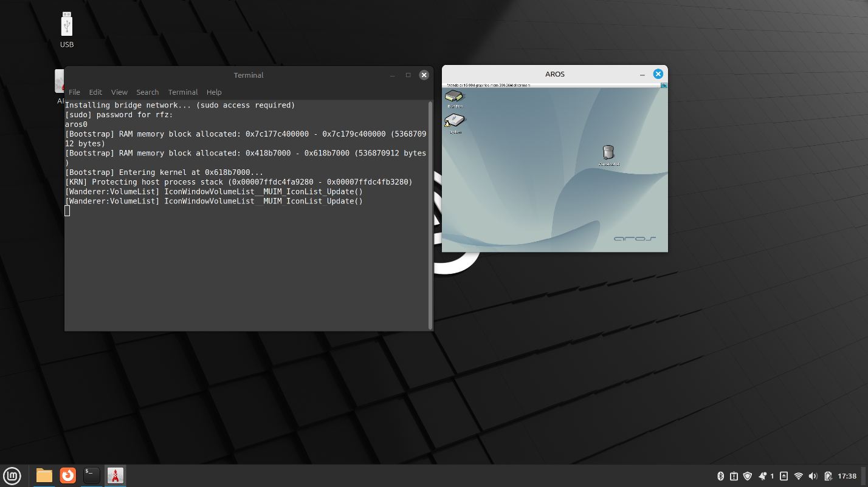Open the Terminal View menu
Image resolution: width=868 pixels, height=487 pixels.
pos(119,92)
